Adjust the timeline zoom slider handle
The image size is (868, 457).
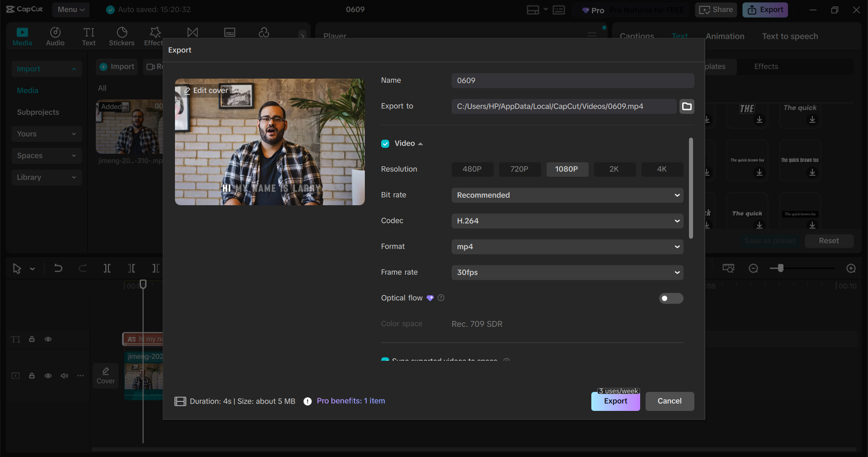[780, 269]
